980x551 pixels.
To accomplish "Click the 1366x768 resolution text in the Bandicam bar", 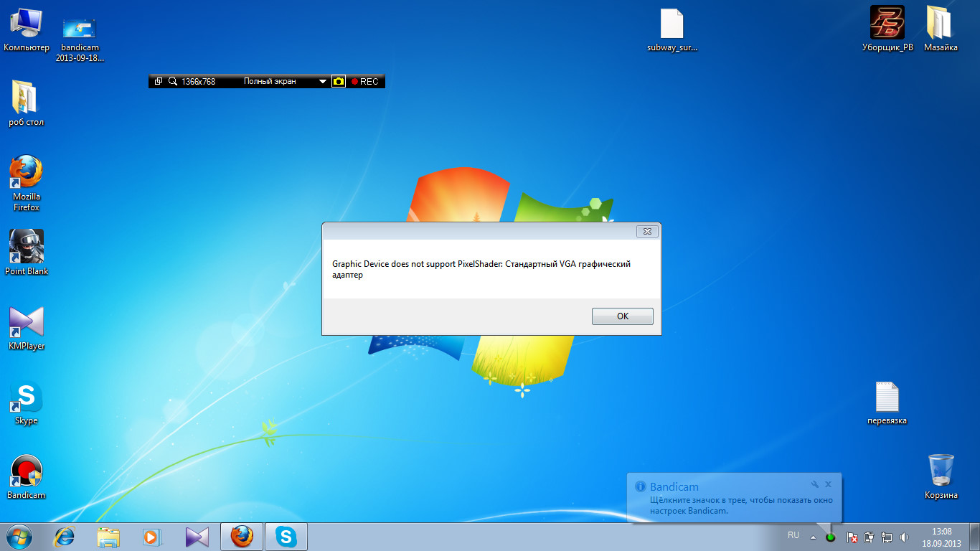I will (198, 82).
